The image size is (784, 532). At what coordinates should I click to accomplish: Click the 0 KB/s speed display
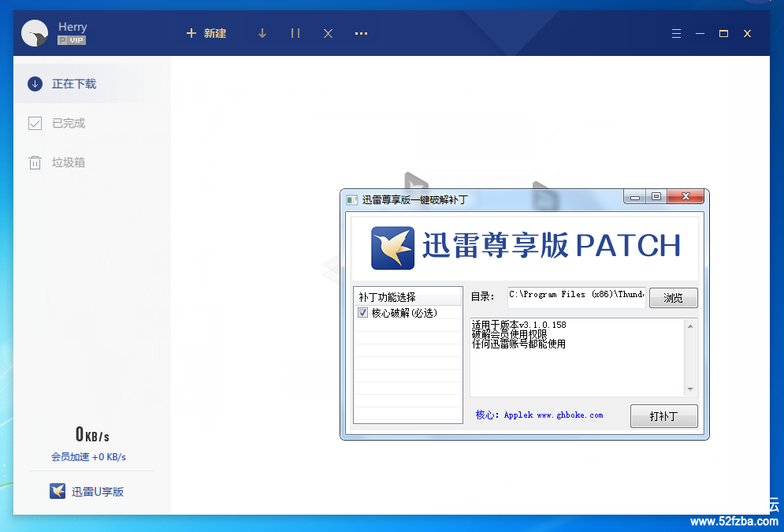pos(92,434)
